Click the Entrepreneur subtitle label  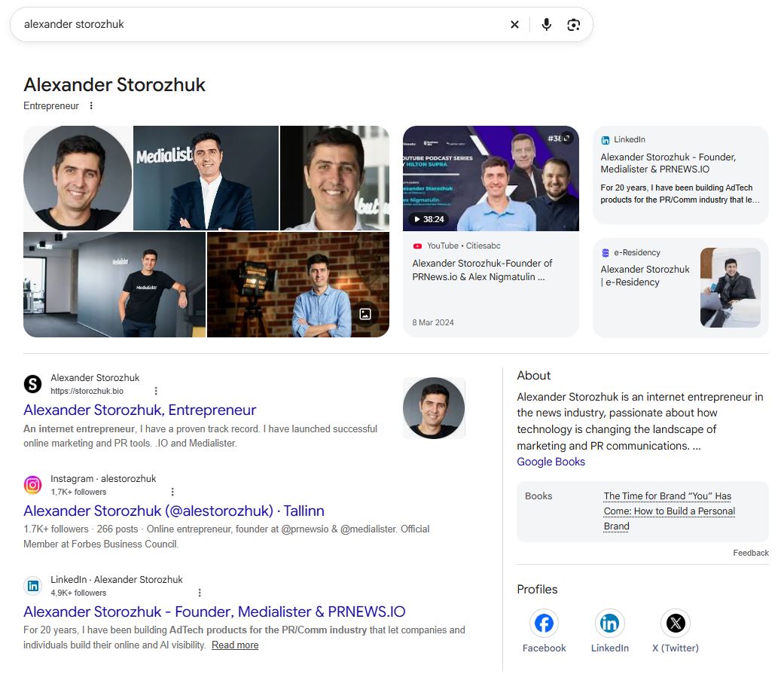(51, 105)
